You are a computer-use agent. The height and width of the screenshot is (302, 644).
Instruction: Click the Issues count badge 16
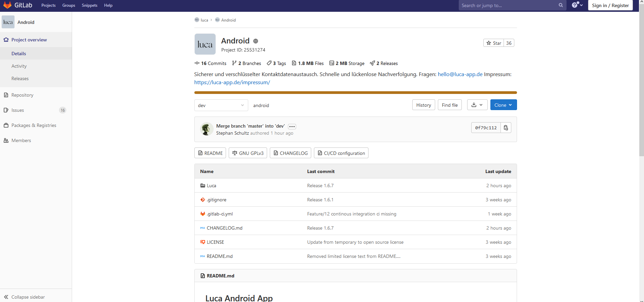63,110
